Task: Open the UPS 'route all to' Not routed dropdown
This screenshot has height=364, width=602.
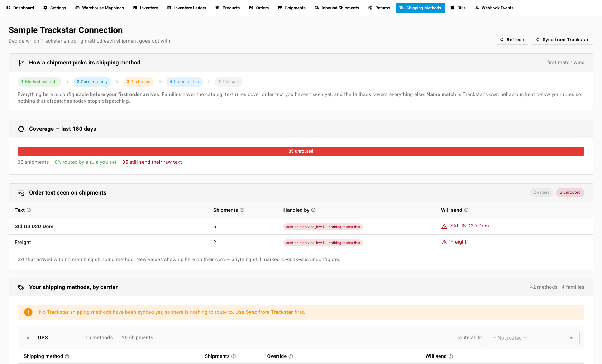Action: pyautogui.click(x=533, y=338)
